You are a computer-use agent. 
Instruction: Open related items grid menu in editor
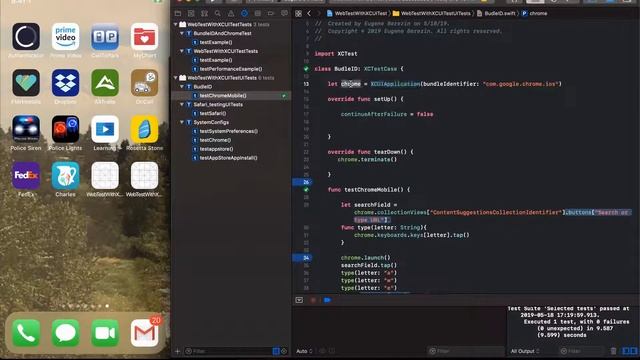298,13
